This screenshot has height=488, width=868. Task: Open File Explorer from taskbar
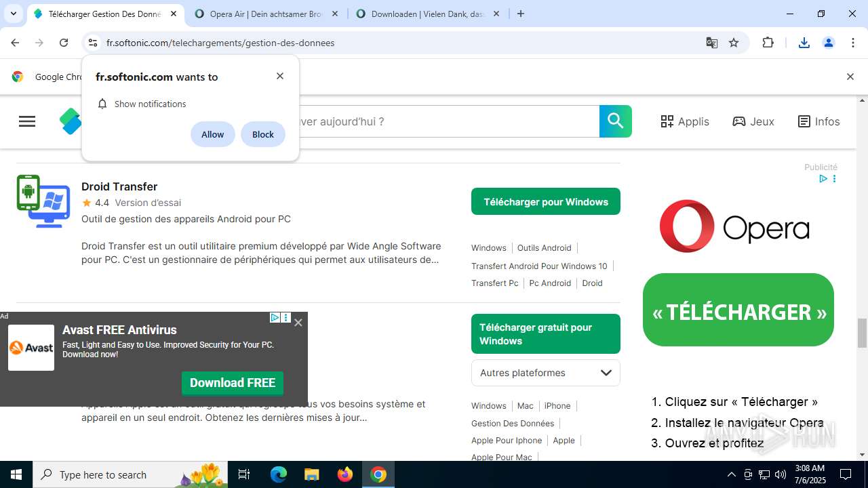pos(311,474)
